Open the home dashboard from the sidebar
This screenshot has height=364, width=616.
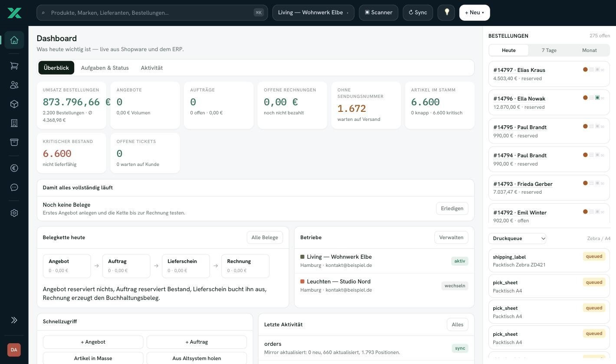[14, 40]
